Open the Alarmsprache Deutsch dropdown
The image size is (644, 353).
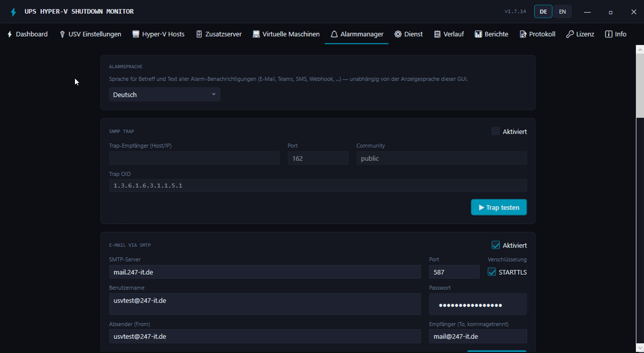(x=164, y=94)
